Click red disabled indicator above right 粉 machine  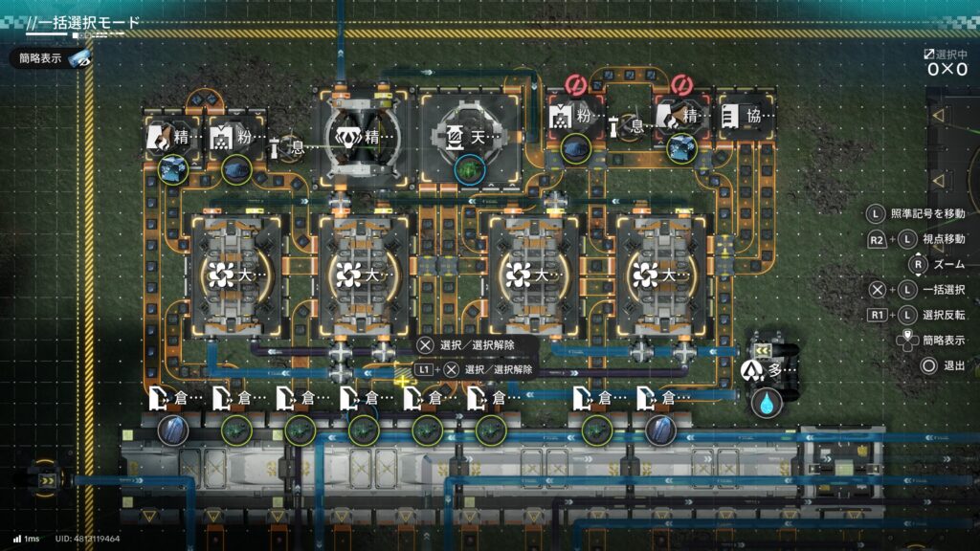(x=574, y=84)
